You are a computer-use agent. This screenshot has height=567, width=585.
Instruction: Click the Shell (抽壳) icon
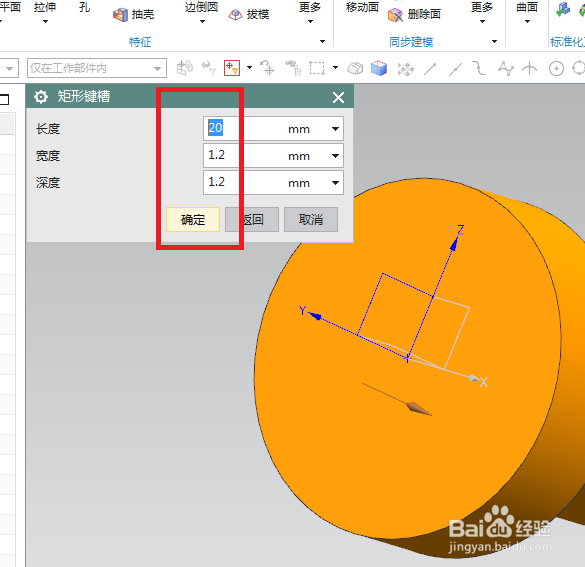click(120, 15)
